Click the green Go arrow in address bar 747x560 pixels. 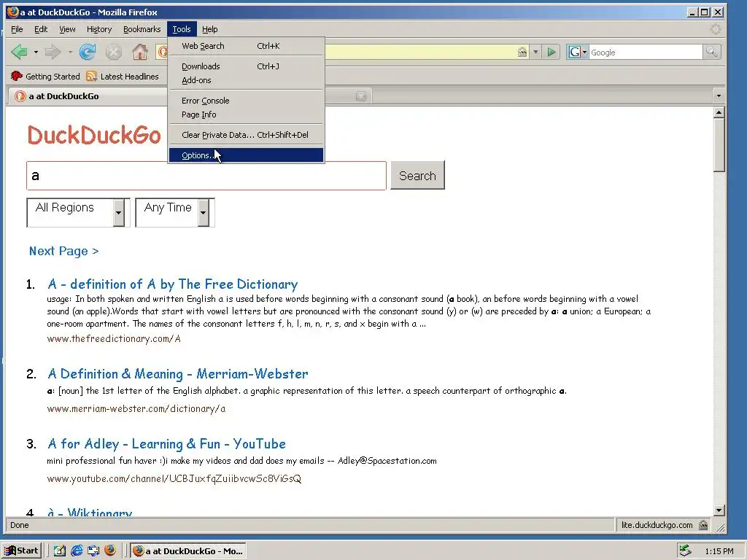551,52
